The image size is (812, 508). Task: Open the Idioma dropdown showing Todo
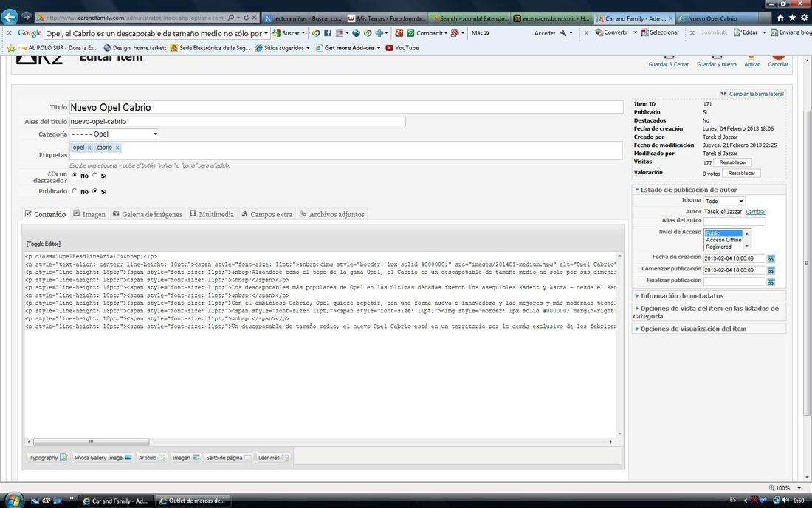724,201
